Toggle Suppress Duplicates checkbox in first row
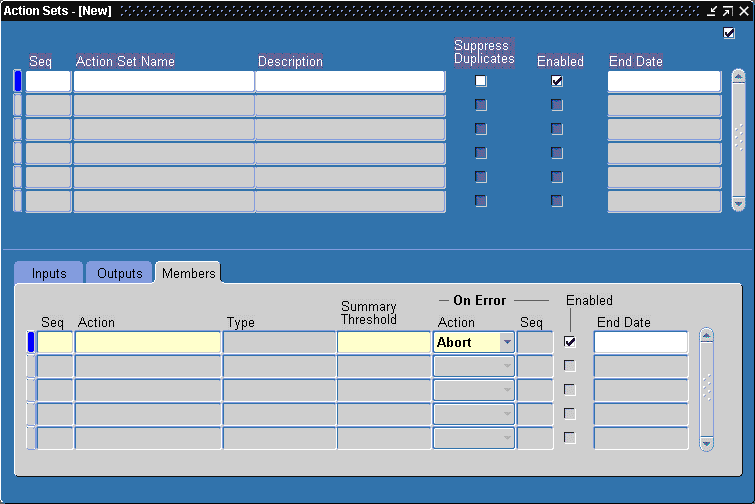755x504 pixels. (x=481, y=81)
